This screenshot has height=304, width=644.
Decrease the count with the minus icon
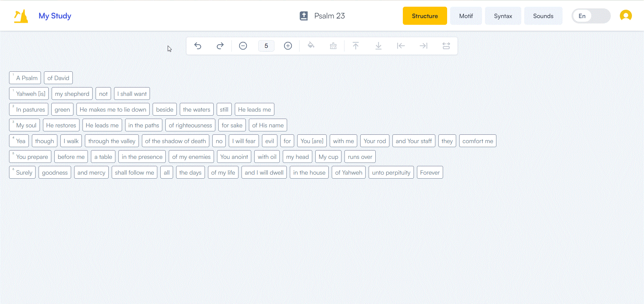coord(243,46)
